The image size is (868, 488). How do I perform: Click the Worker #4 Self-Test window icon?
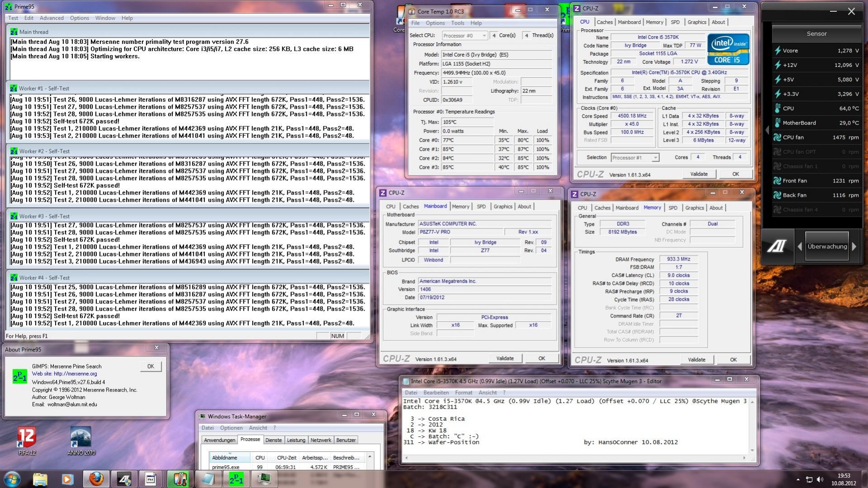tap(14, 278)
